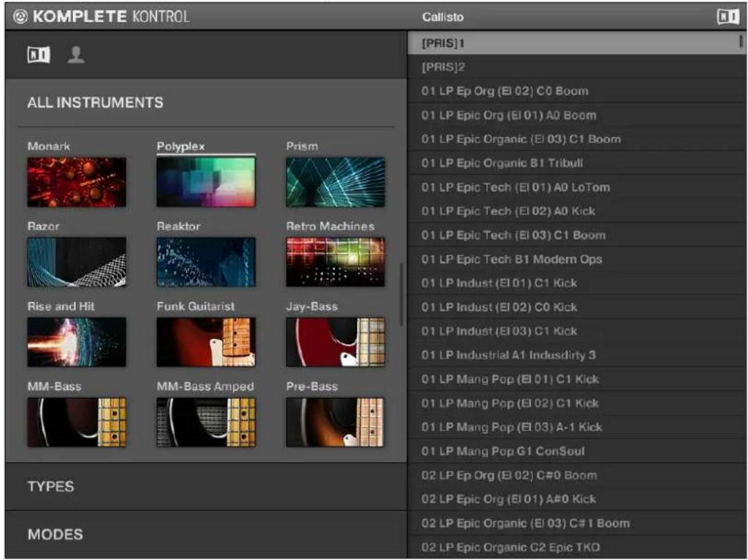The height and width of the screenshot is (560, 748).
Task: Load 01 LP Mang Pop (El 03) A-1 Kick
Action: [577, 428]
